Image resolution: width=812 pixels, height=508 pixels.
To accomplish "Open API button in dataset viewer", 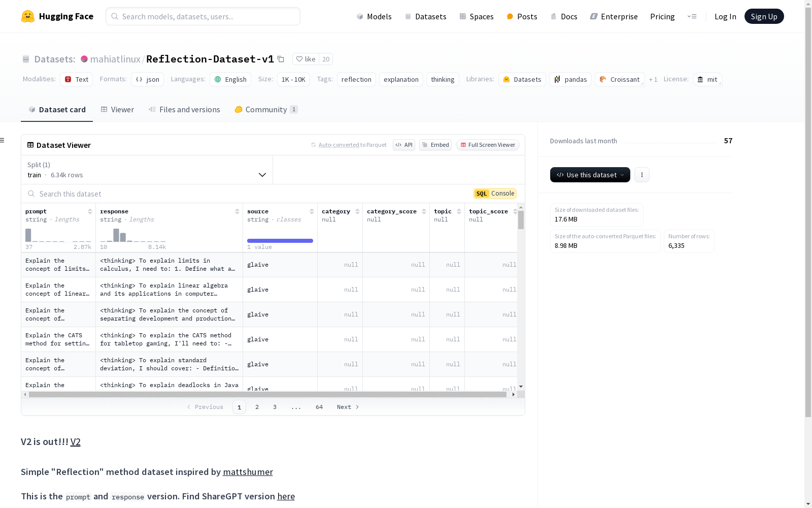I will click(404, 145).
